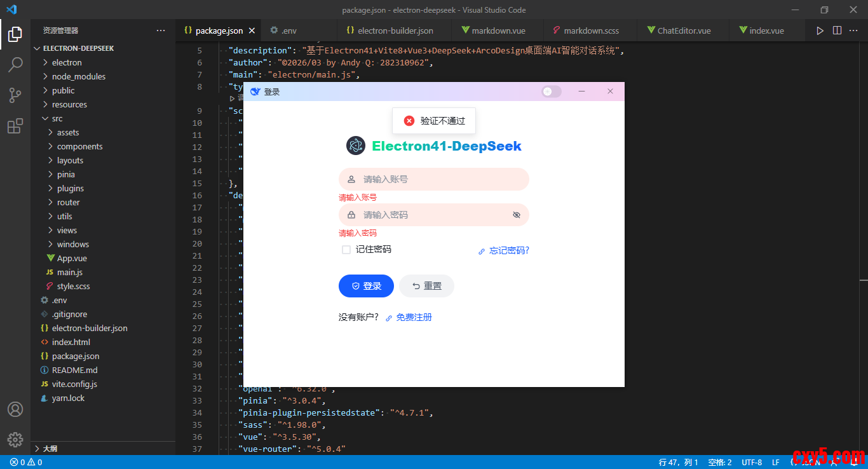
Task: Check the 记住密码 checkbox
Action: pyautogui.click(x=346, y=250)
